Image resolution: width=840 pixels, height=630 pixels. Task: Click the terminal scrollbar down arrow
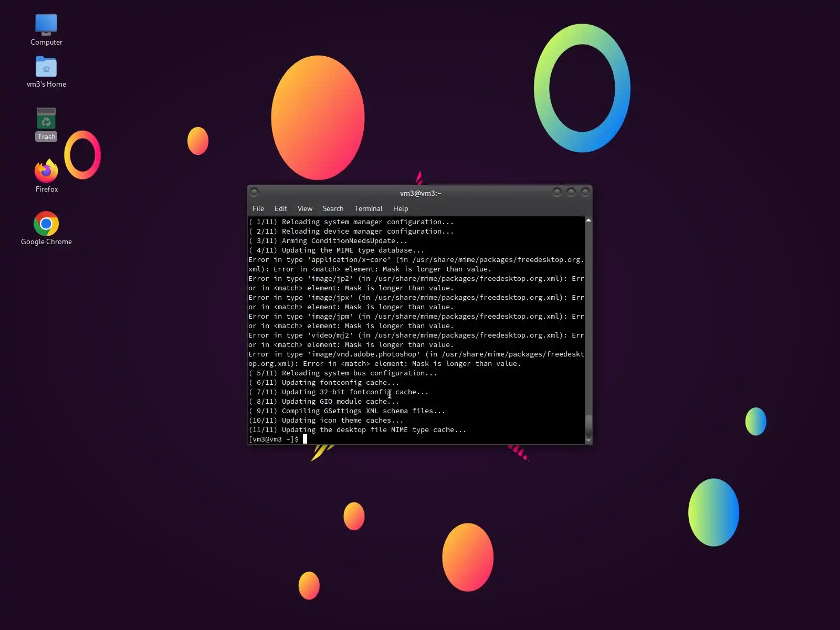[x=589, y=440]
